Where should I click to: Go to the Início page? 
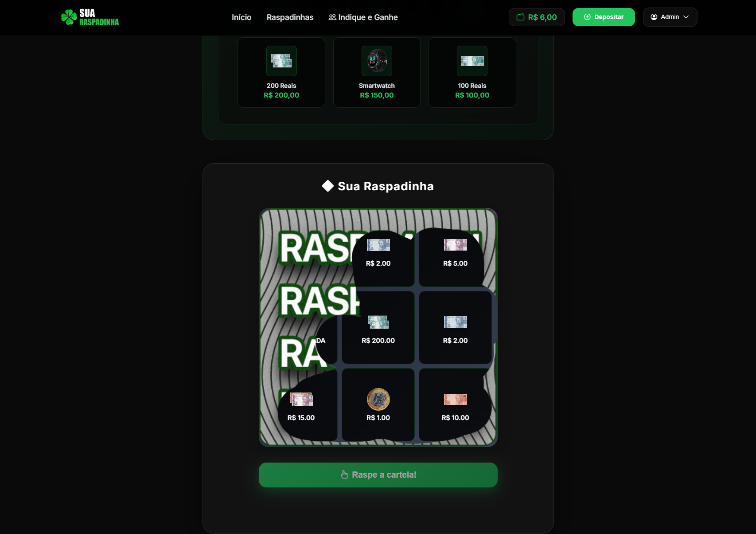click(242, 17)
